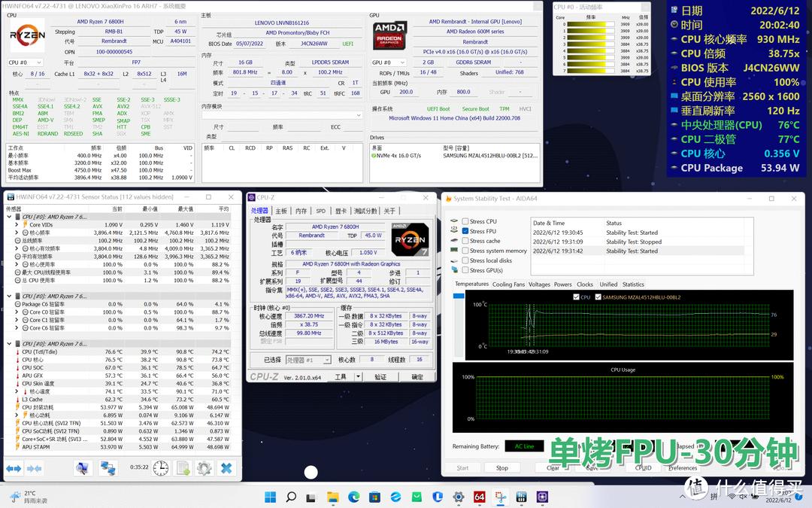Enable the Stress GPU(s) checkbox
This screenshot has height=508, width=812.
[x=465, y=271]
